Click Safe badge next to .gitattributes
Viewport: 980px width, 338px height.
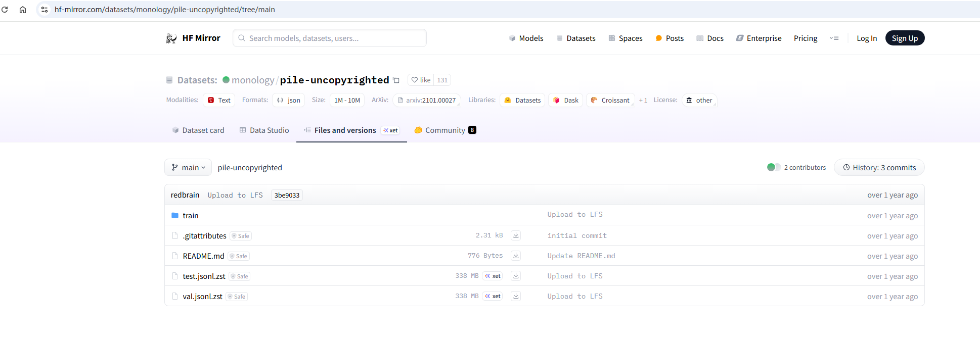point(241,236)
